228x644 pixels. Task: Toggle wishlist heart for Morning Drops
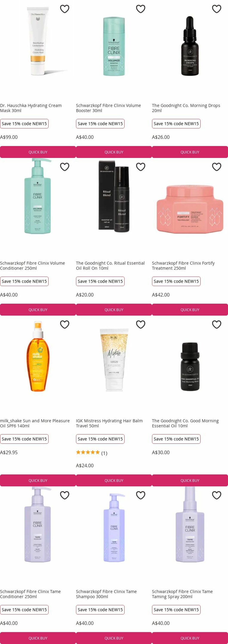coord(216,9)
